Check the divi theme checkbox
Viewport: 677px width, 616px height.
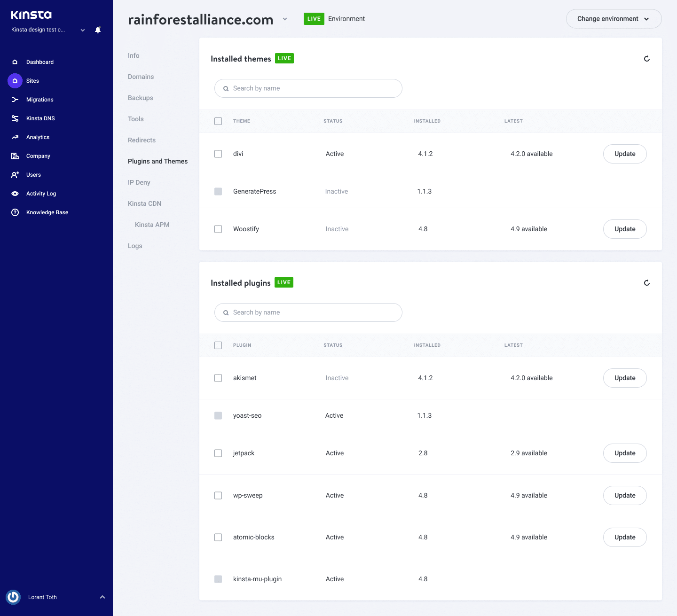[x=218, y=154]
